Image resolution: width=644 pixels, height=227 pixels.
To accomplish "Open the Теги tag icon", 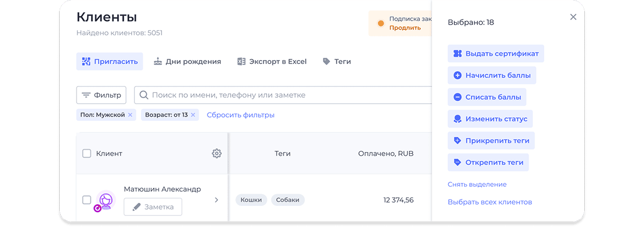I will coord(326,62).
